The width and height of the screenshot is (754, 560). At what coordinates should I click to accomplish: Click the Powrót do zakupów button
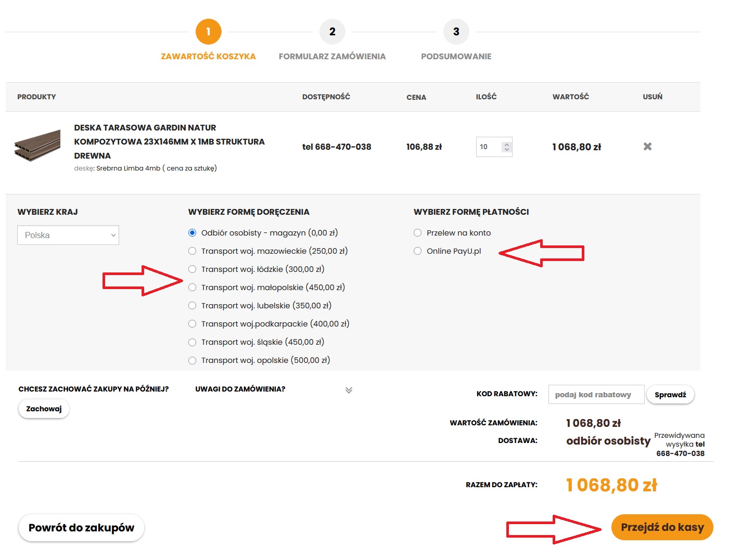click(x=81, y=528)
